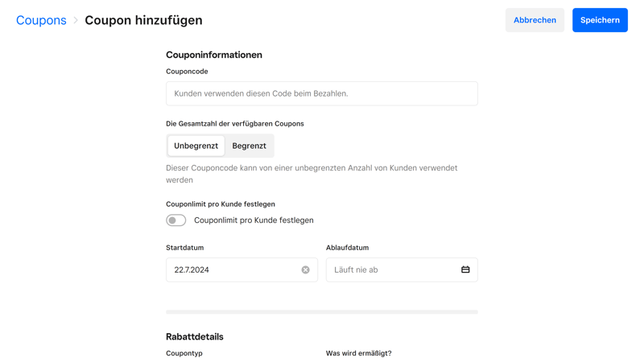Go back via the Coupons breadcrumb link

(41, 20)
